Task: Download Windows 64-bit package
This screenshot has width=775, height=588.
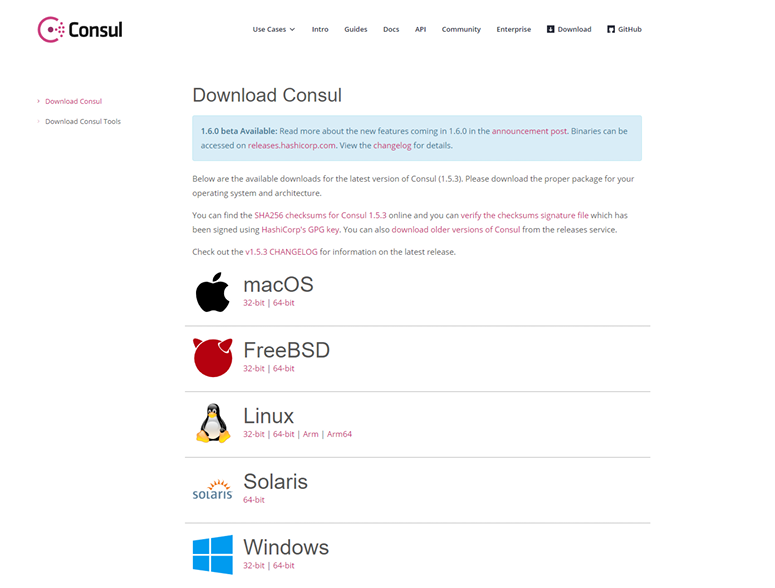Action: [x=284, y=566]
